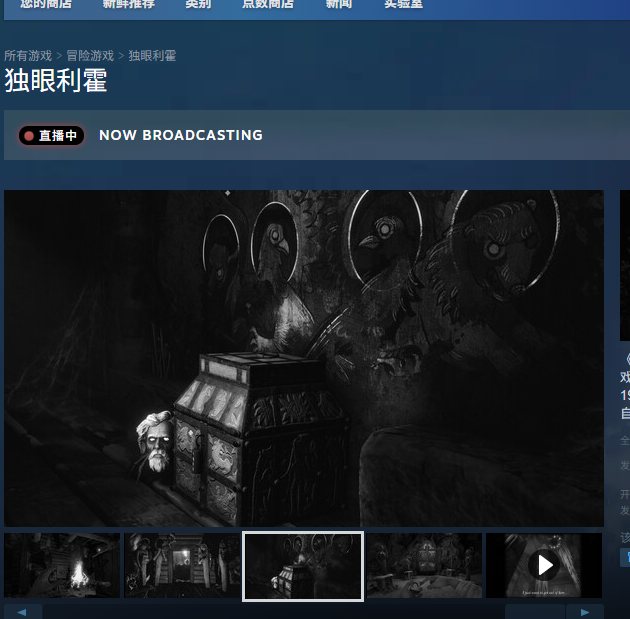Click the thumbnail strip scrollbar track

(x=303, y=612)
